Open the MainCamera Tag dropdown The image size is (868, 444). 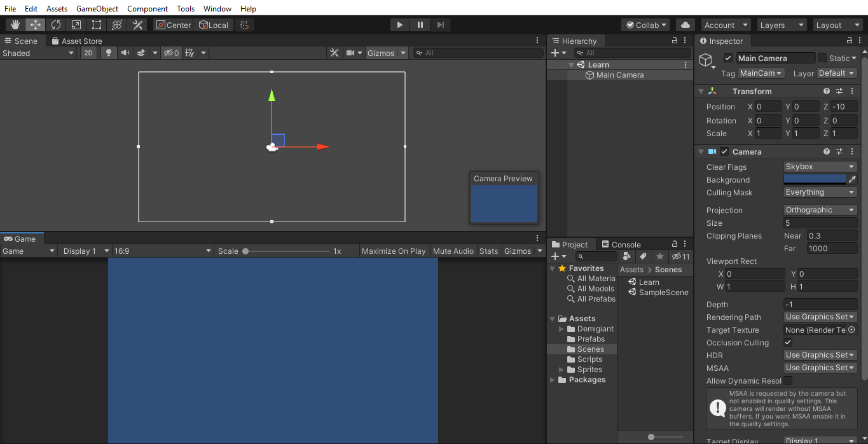coord(761,73)
